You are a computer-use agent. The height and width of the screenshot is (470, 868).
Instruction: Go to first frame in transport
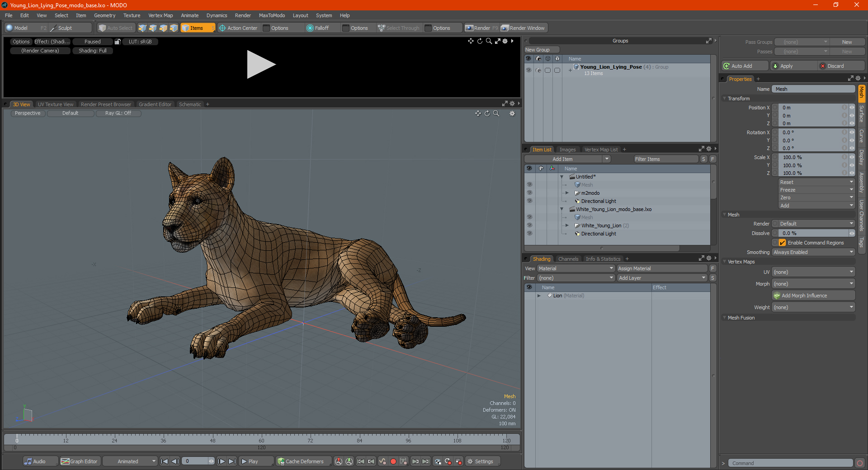point(165,461)
